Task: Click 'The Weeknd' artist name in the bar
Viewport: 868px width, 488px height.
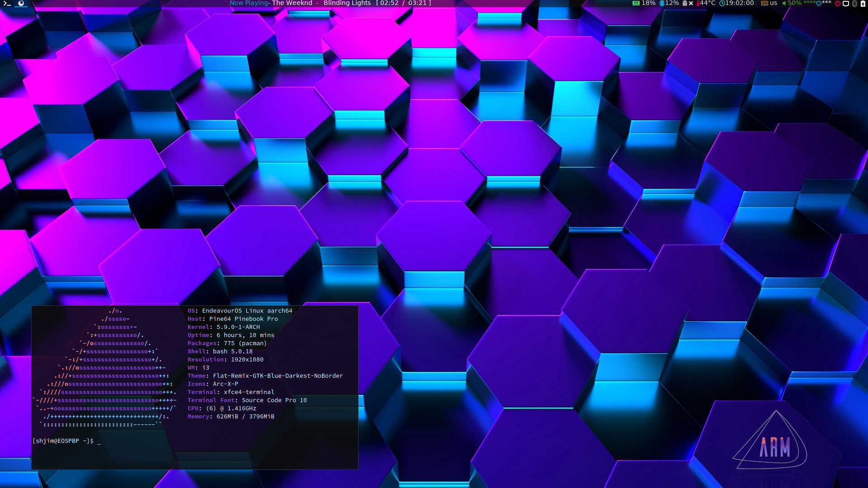Action: (292, 3)
